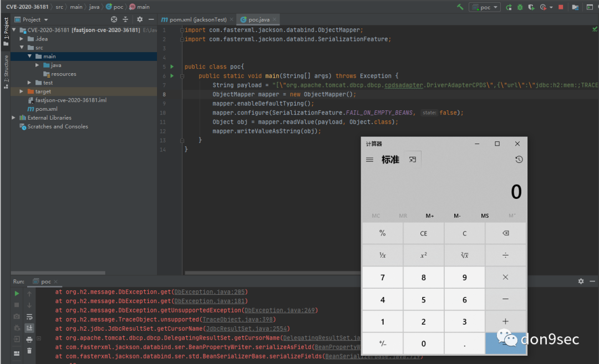Click digit 7 in the Calculator
599x364 pixels.
click(x=382, y=278)
